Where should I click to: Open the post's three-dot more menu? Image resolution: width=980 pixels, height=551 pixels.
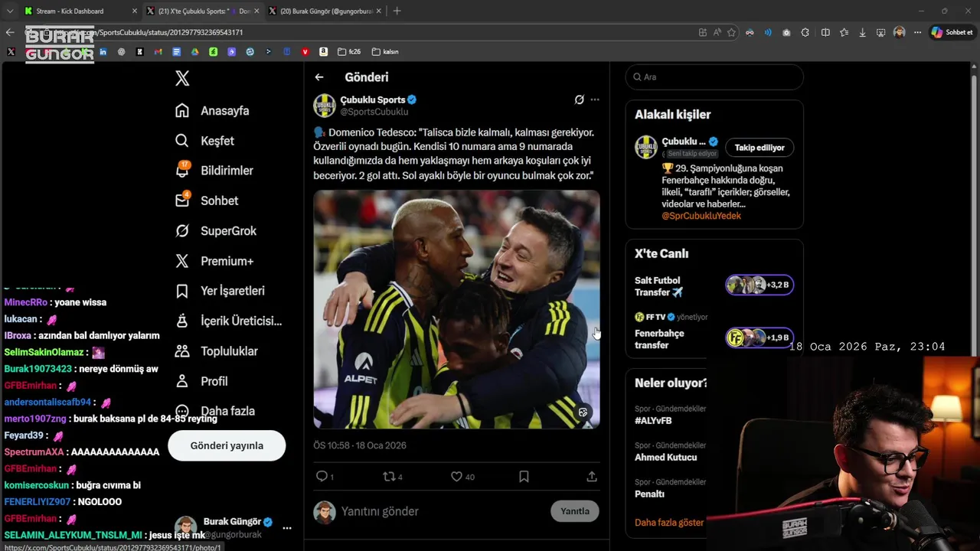click(595, 99)
